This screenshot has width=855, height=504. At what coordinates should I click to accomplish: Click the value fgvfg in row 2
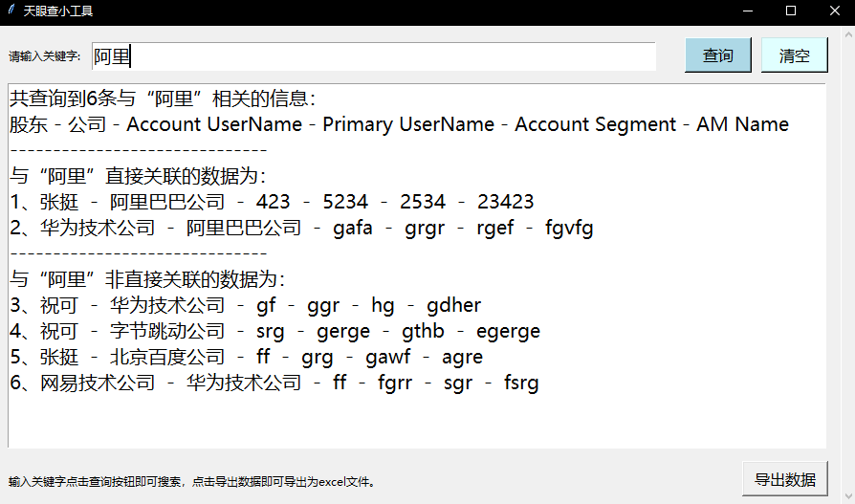tap(569, 228)
